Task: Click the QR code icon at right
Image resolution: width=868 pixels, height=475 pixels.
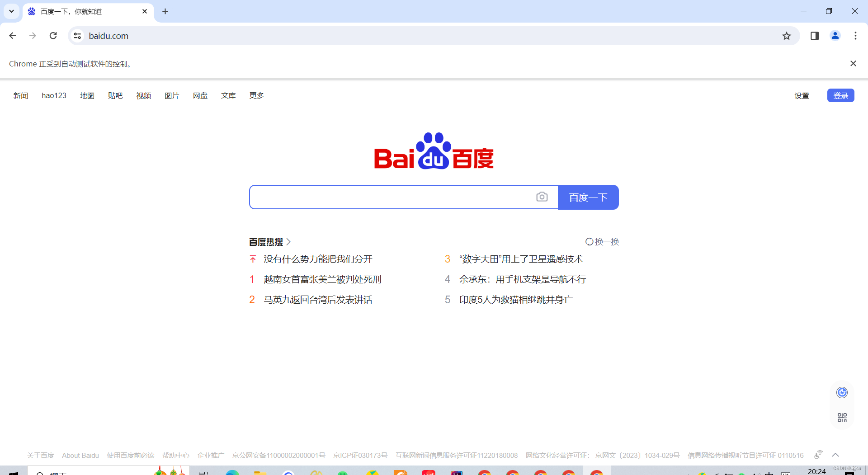Action: [x=842, y=417]
